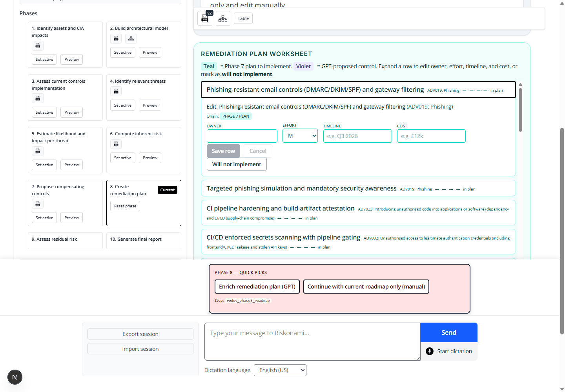The height and width of the screenshot is (392, 565).
Task: Open the hierarchy diagram icon beside the Table button
Action: tap(223, 18)
